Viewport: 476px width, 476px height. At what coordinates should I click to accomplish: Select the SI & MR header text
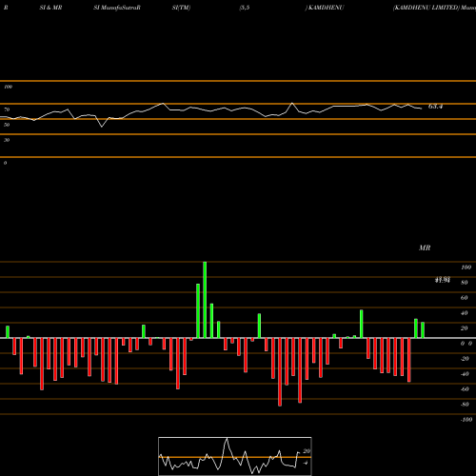50,8
